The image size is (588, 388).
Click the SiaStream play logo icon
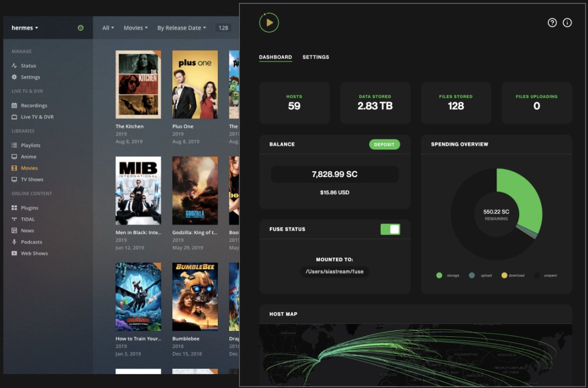click(x=269, y=23)
